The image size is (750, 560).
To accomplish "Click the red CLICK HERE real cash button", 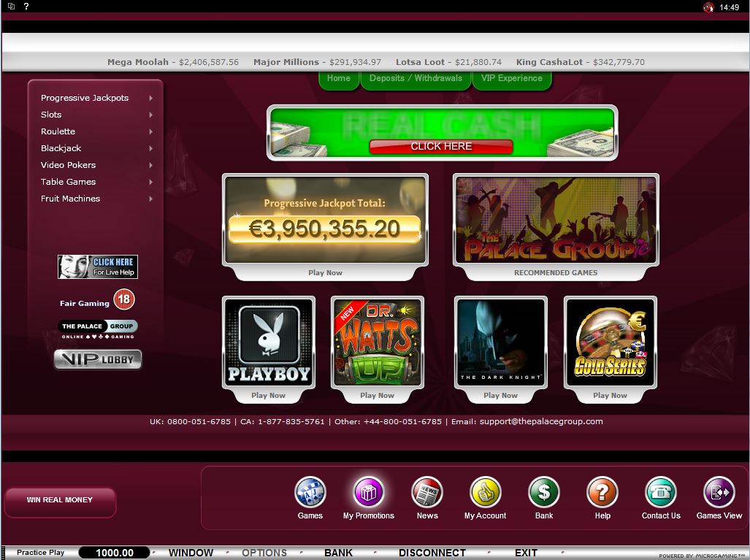I will tap(441, 146).
